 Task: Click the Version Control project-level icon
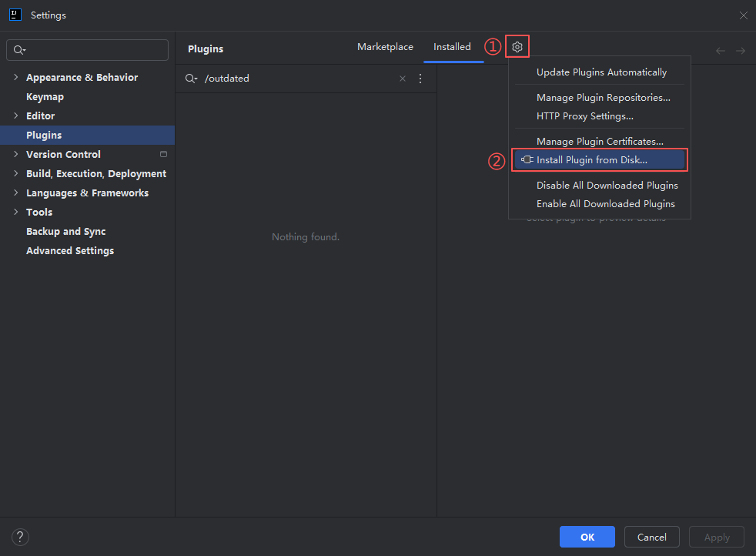tap(163, 154)
